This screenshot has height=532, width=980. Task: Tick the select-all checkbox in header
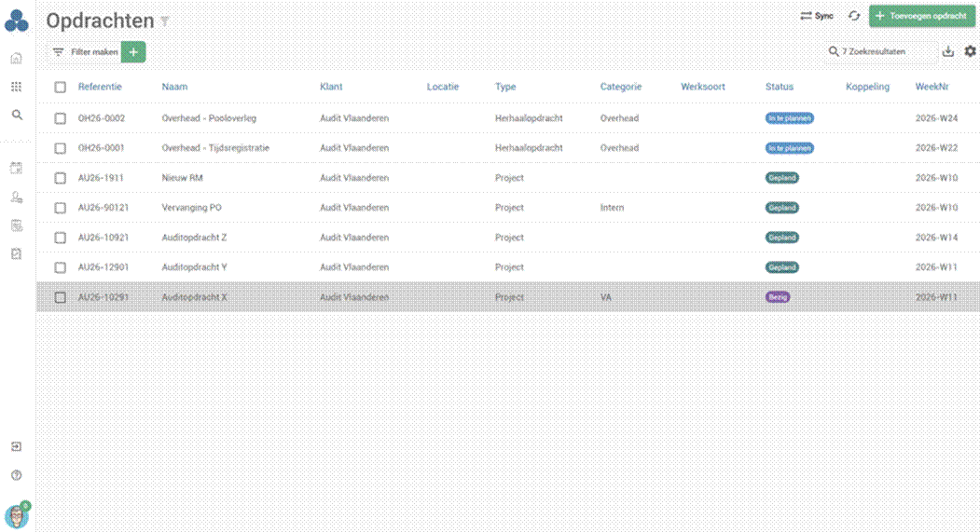pos(60,88)
